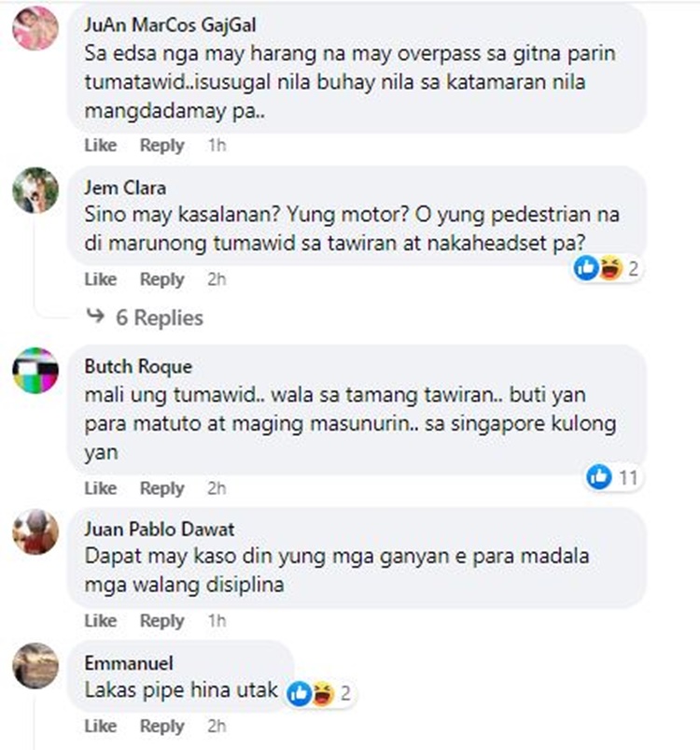View like reaction icon on Emmanuel's comment
This screenshot has height=750, width=700.
click(x=300, y=693)
